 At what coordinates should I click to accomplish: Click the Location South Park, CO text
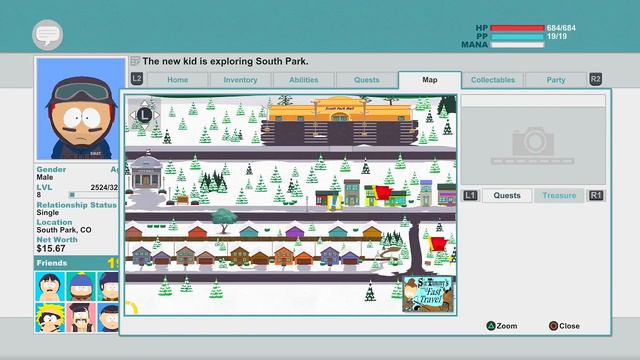click(x=64, y=230)
